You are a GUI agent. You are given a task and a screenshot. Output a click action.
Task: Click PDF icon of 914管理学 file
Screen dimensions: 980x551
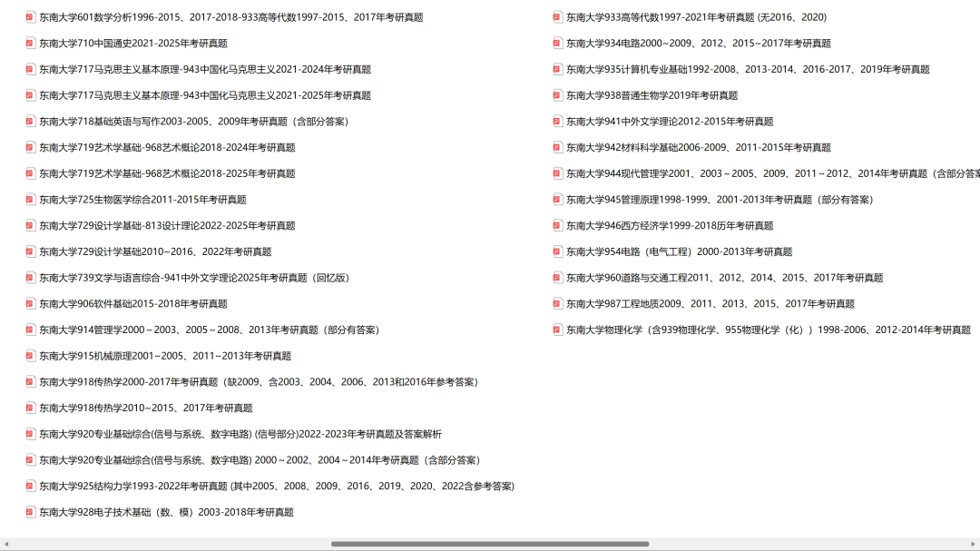pos(30,330)
